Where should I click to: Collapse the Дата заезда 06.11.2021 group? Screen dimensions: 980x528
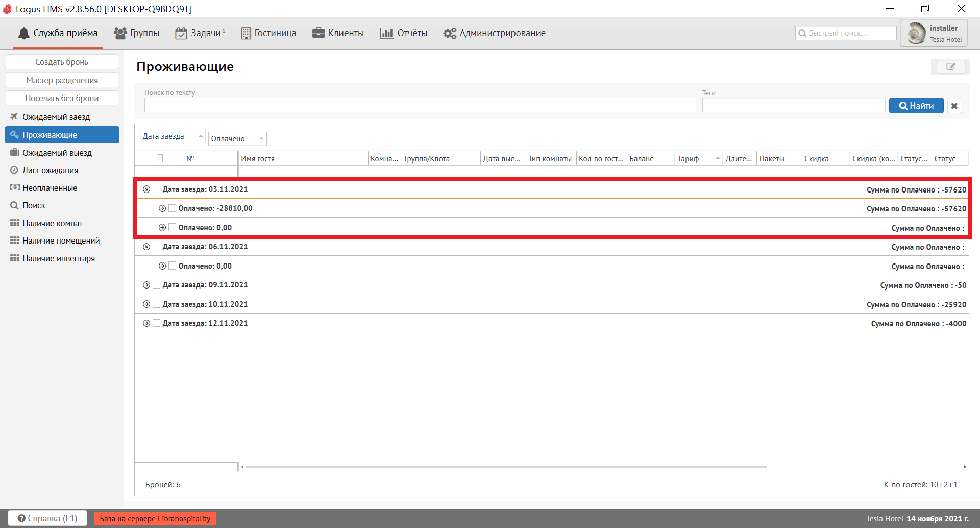click(x=146, y=247)
